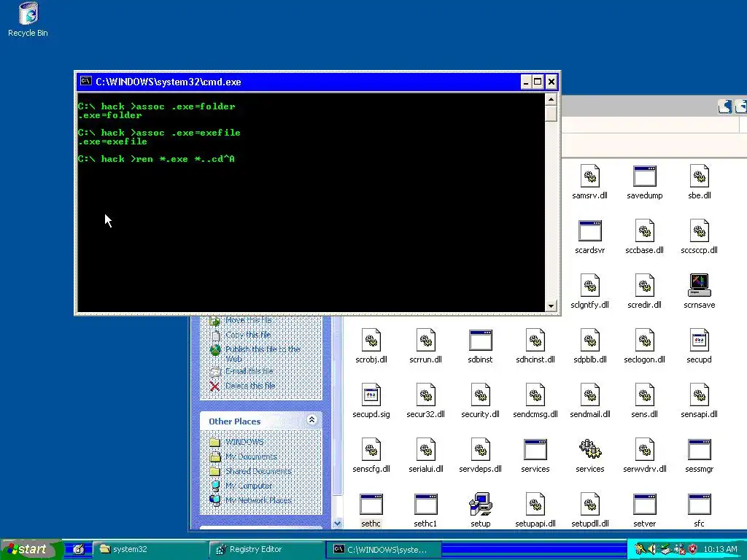Click Copy this file link
Viewport: 747px width, 560px height.
click(248, 334)
